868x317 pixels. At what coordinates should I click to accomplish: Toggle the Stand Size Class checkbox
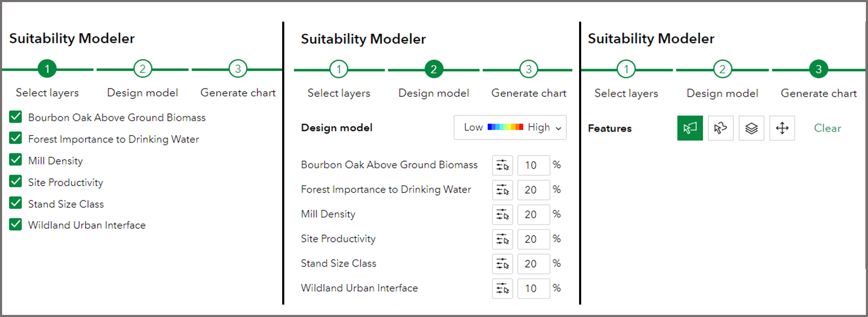[x=16, y=203]
